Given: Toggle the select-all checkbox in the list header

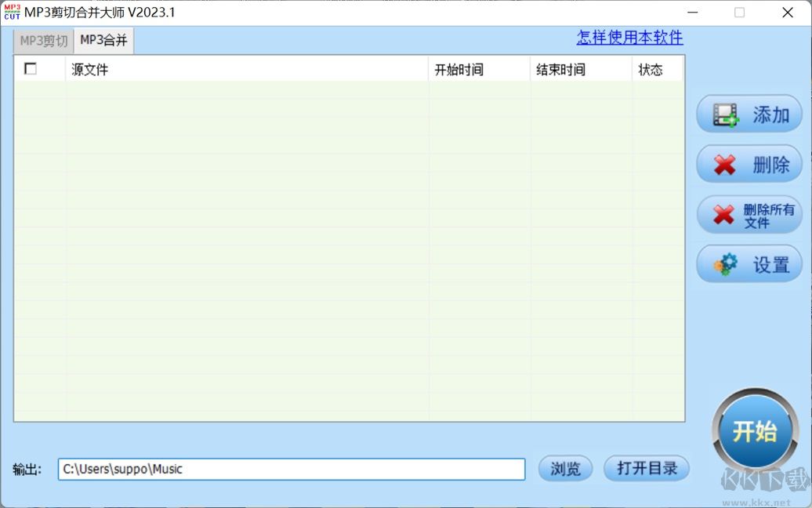Looking at the screenshot, I should point(31,69).
